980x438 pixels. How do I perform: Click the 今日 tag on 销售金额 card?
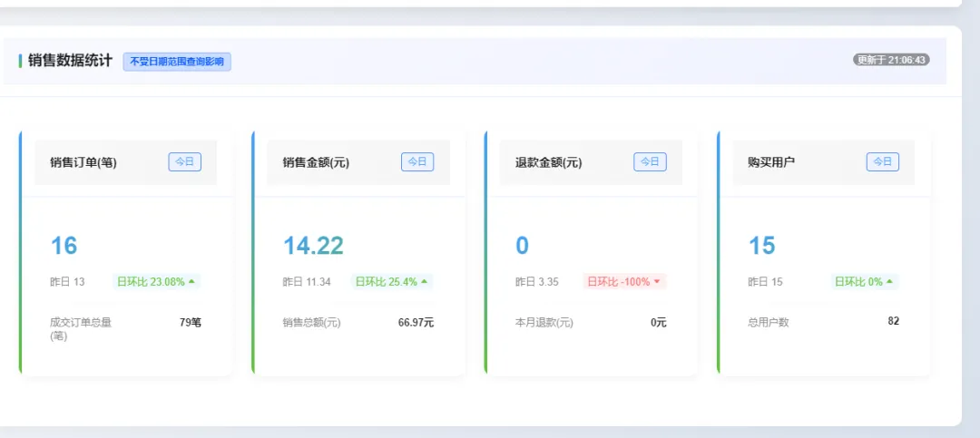tap(416, 161)
